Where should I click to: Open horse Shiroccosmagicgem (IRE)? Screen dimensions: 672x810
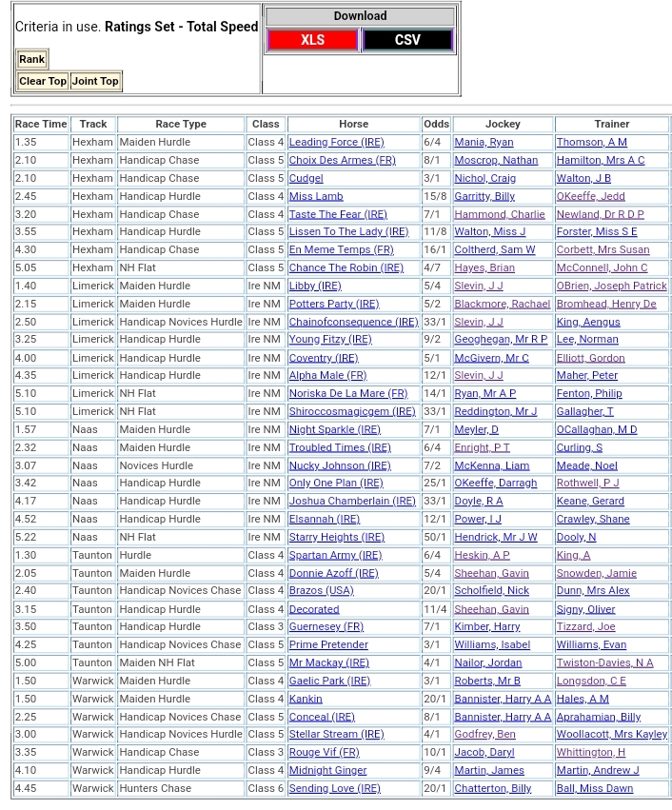[352, 411]
